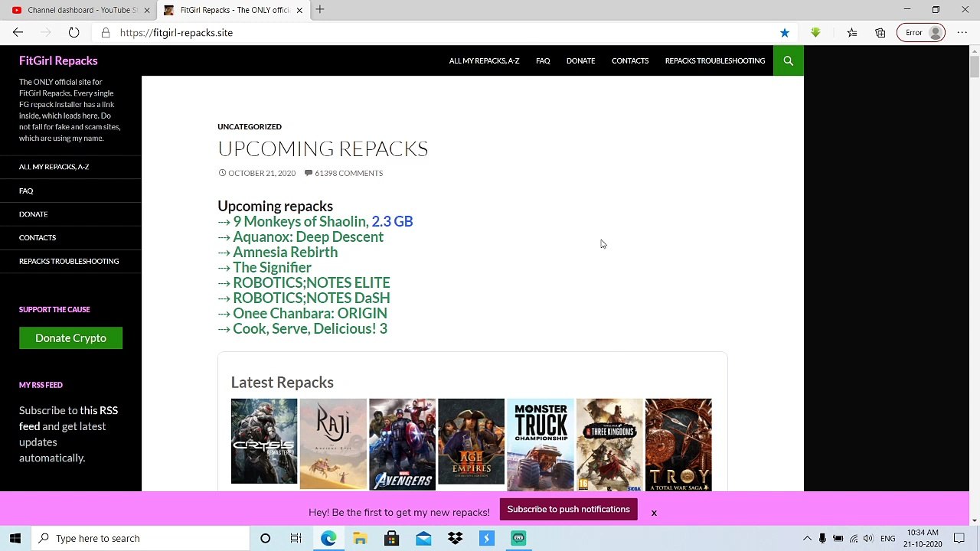980x551 pixels.
Task: Open the Windows Start menu
Action: [x=15, y=538]
